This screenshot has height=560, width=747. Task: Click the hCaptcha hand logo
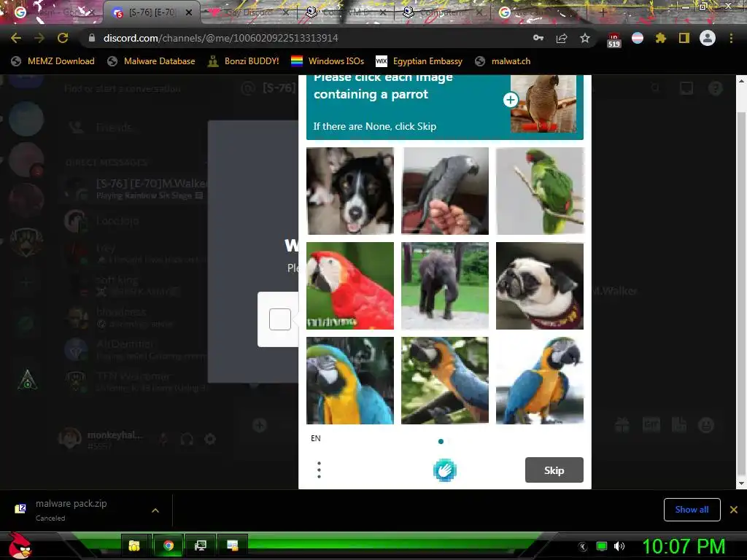[x=444, y=470]
